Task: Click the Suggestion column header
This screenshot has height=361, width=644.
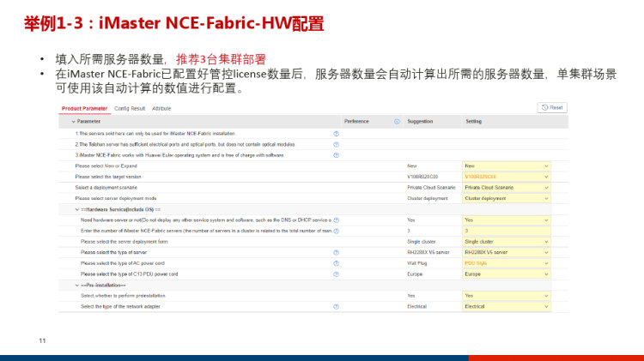Action: tap(420, 122)
